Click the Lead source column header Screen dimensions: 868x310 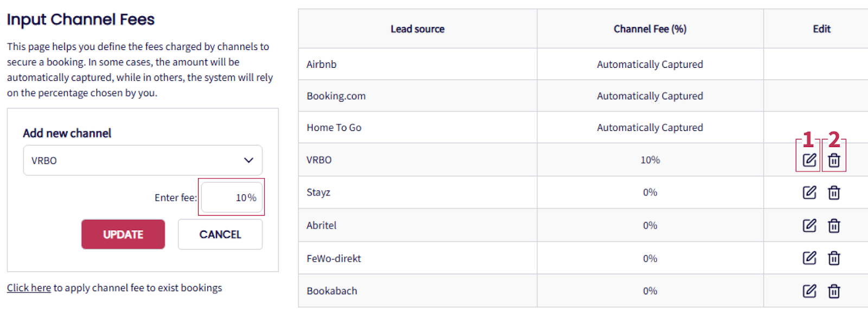(x=417, y=29)
